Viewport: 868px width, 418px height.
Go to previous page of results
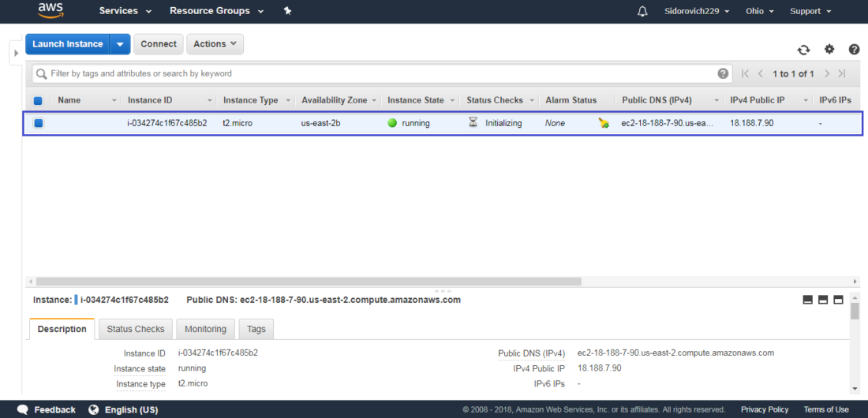pyautogui.click(x=760, y=73)
